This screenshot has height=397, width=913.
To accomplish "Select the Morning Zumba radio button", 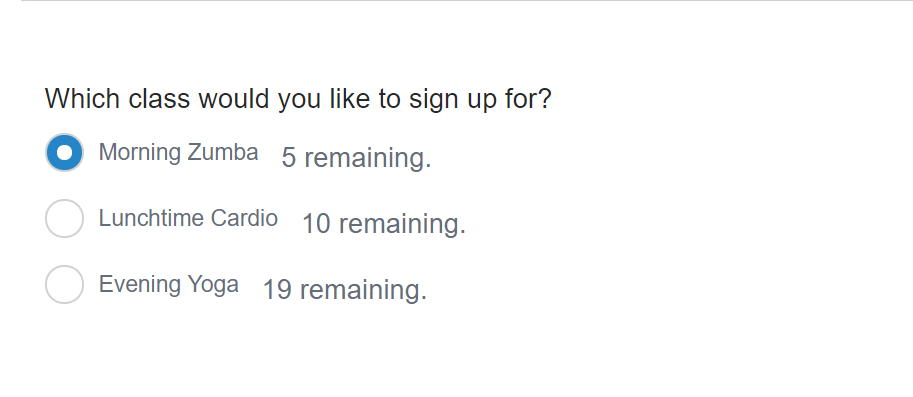I will pos(64,153).
